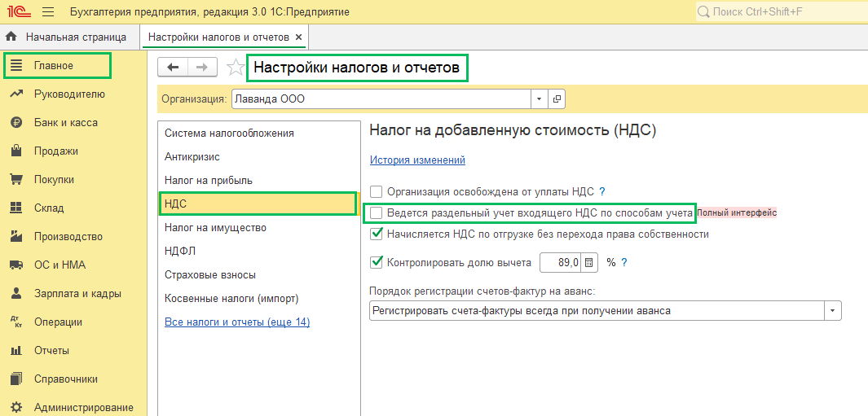868x416 pixels.
Task: Add page to favorites with star icon
Action: [236, 68]
